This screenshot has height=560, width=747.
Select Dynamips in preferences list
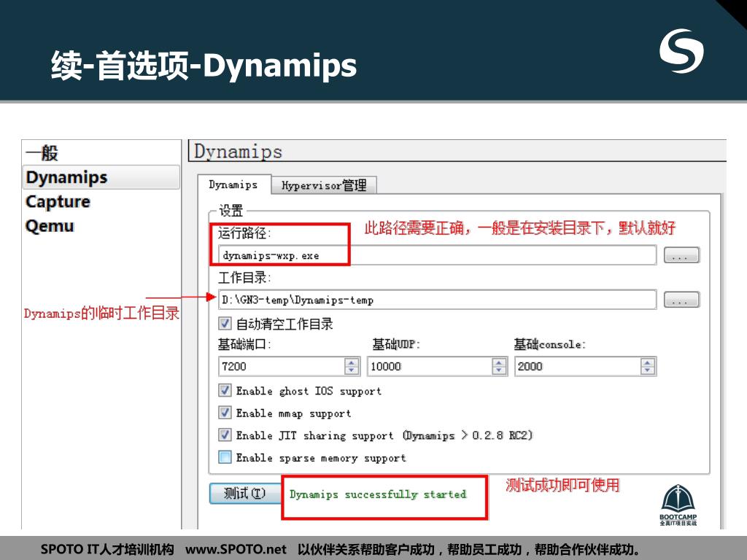pos(101,177)
